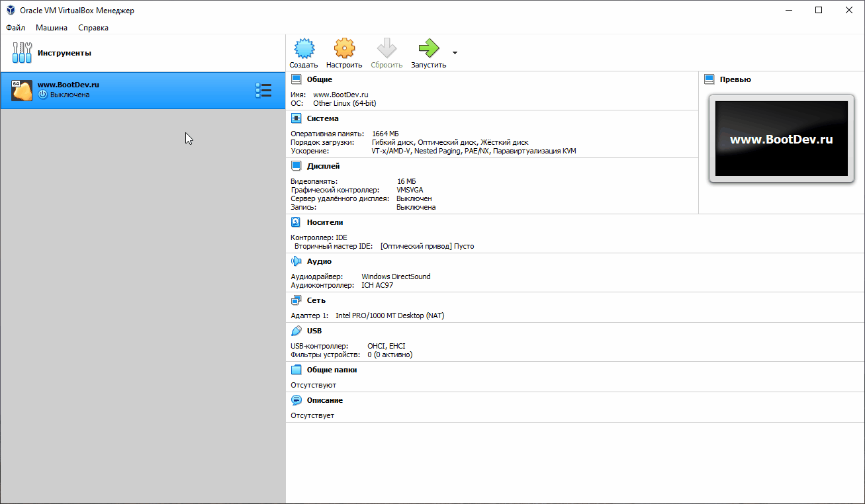Open the Машина menu

pos(52,28)
